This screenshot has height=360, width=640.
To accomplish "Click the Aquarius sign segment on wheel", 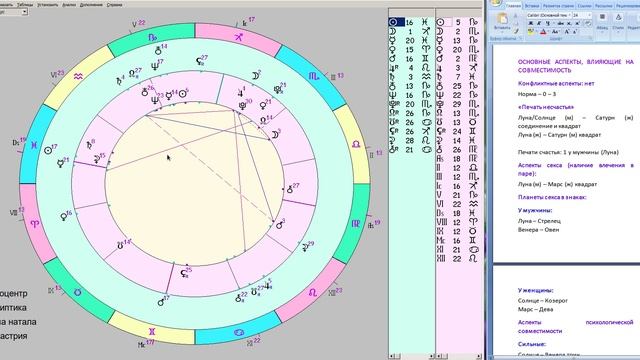I will coord(78,76).
